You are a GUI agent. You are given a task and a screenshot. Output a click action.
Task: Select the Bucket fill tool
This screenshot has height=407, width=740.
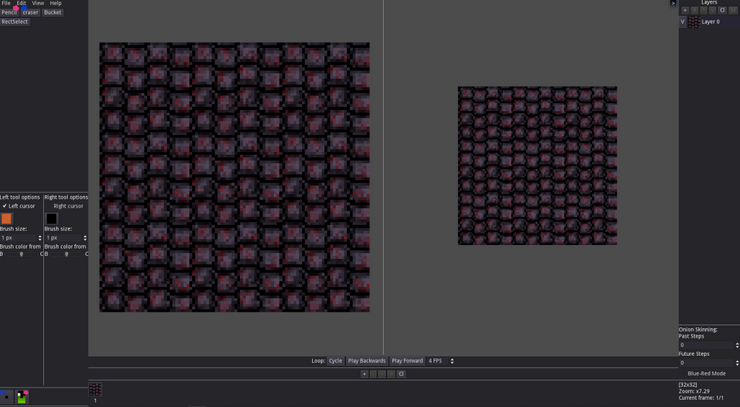point(52,12)
